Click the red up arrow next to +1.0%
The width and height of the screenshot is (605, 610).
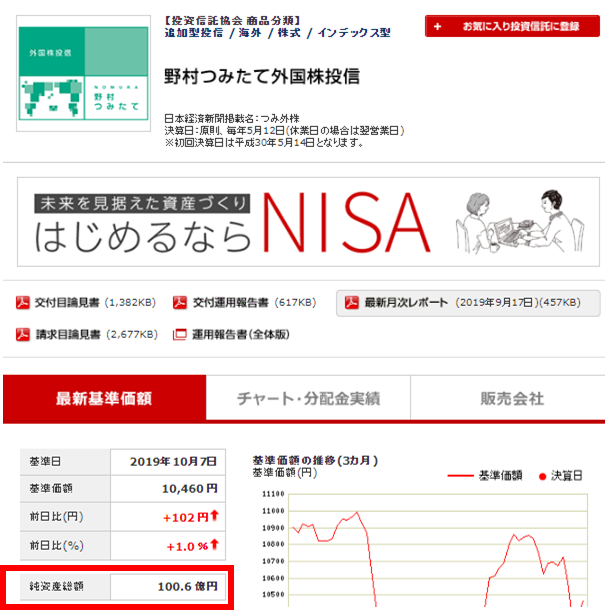pos(214,544)
